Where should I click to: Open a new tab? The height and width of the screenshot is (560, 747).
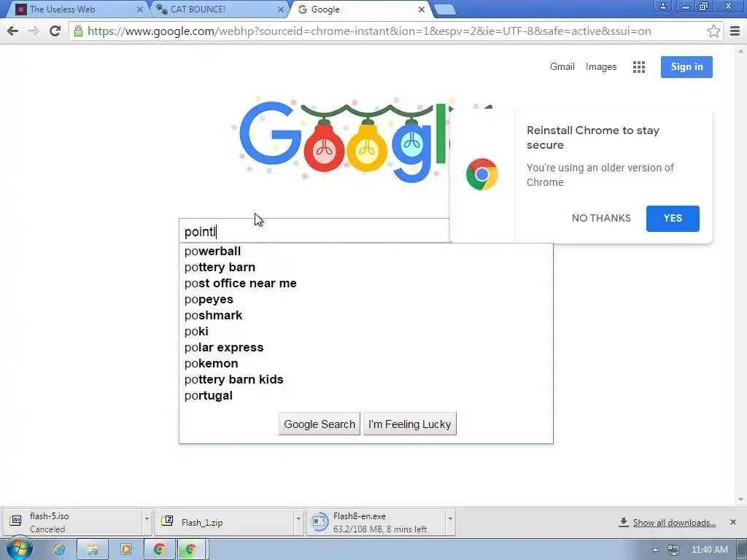[x=445, y=9]
